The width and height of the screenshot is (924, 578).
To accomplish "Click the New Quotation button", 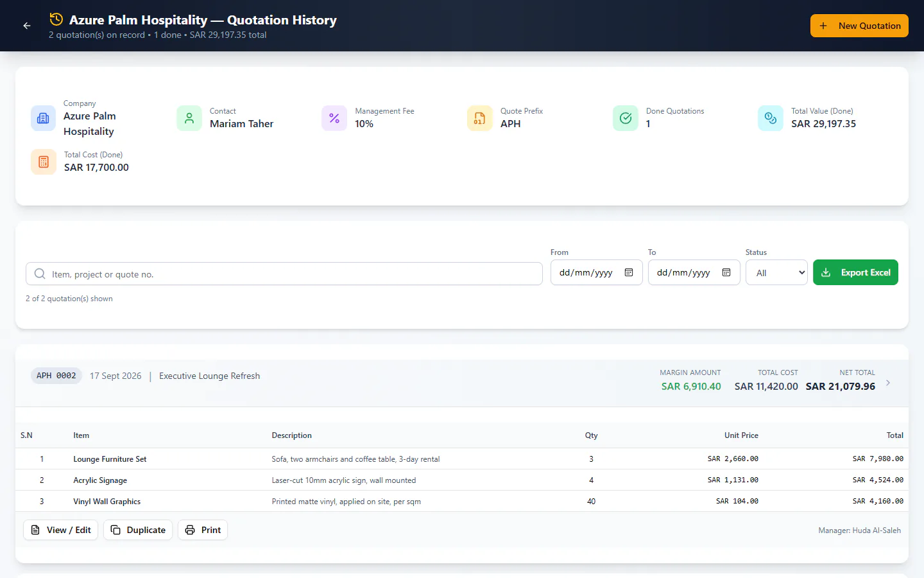I will pyautogui.click(x=859, y=26).
